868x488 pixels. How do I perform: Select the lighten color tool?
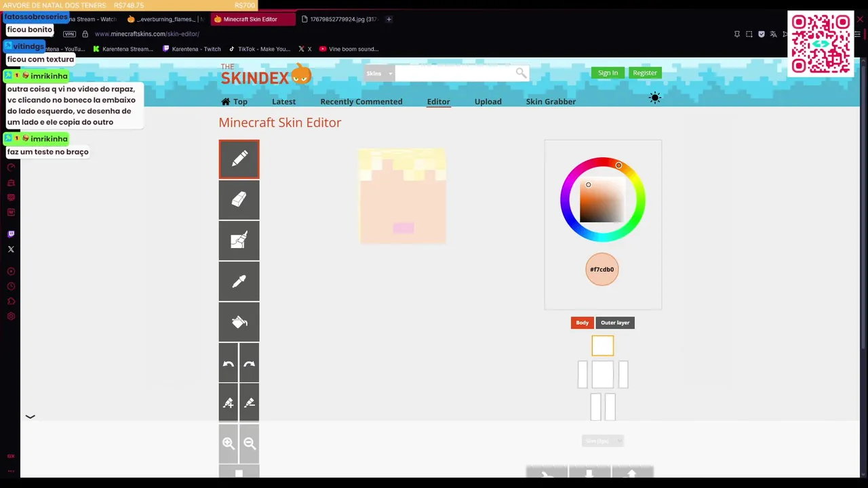pyautogui.click(x=229, y=403)
